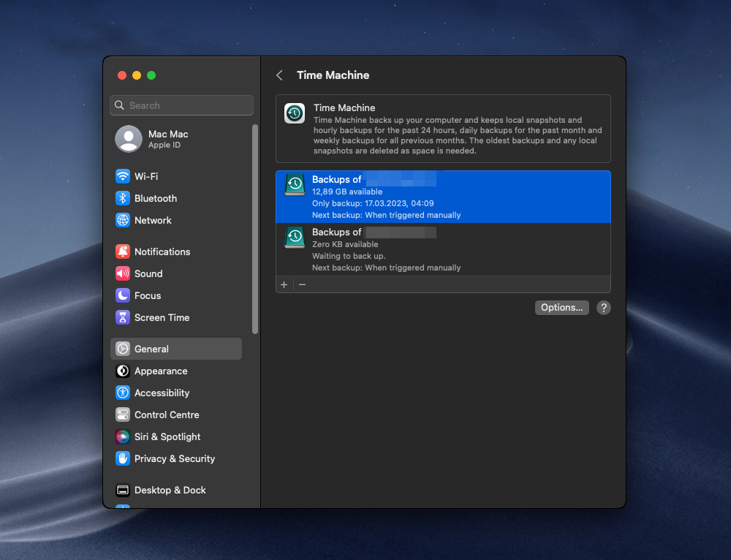Close the System Settings window
Viewport: 731px width, 560px height.
[122, 75]
